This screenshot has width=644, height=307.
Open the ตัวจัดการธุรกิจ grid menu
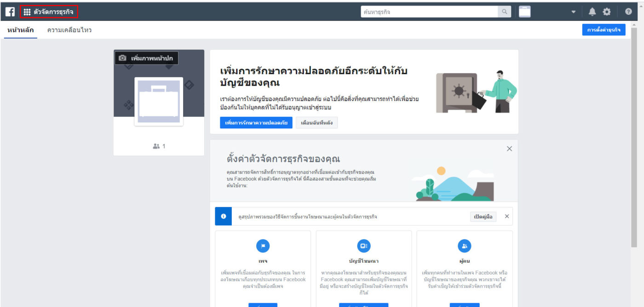pos(49,12)
